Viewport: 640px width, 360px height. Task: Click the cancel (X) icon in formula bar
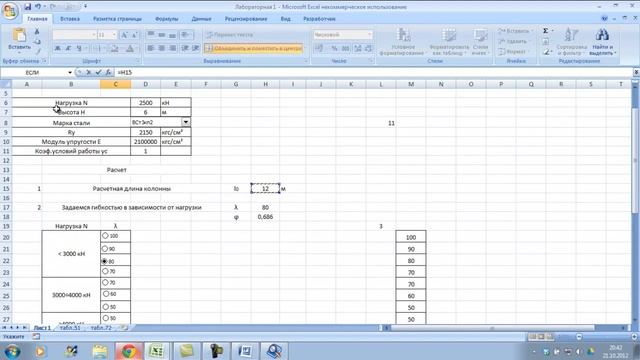[x=89, y=72]
